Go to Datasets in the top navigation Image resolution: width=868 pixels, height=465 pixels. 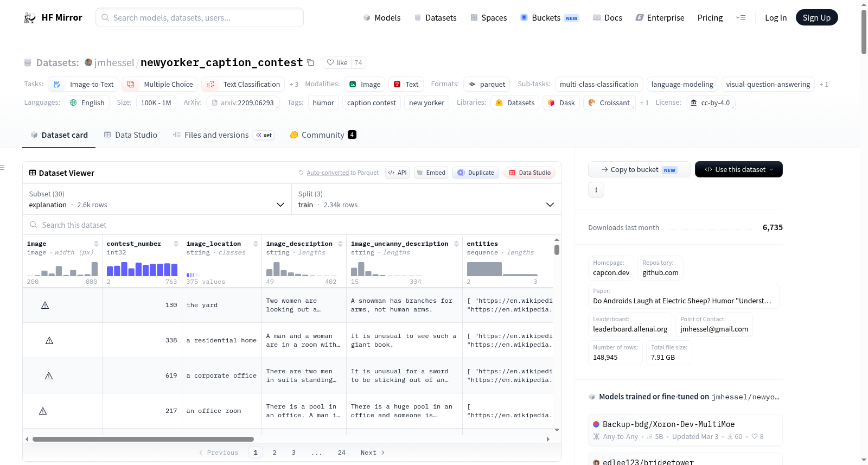(x=435, y=18)
